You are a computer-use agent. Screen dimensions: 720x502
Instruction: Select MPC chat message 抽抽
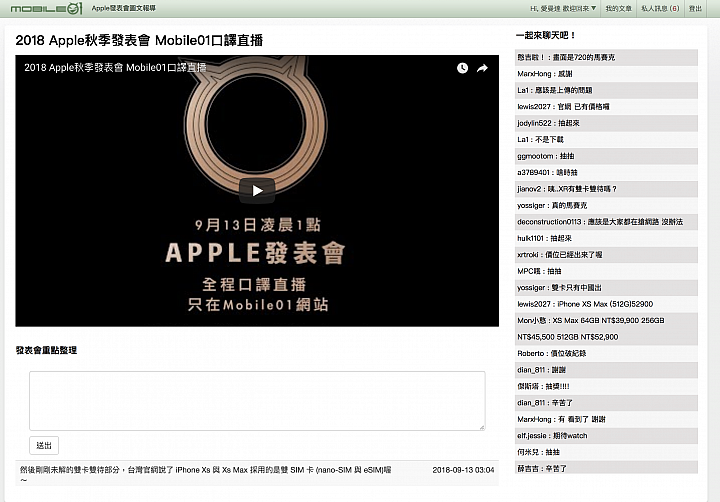[606, 271]
